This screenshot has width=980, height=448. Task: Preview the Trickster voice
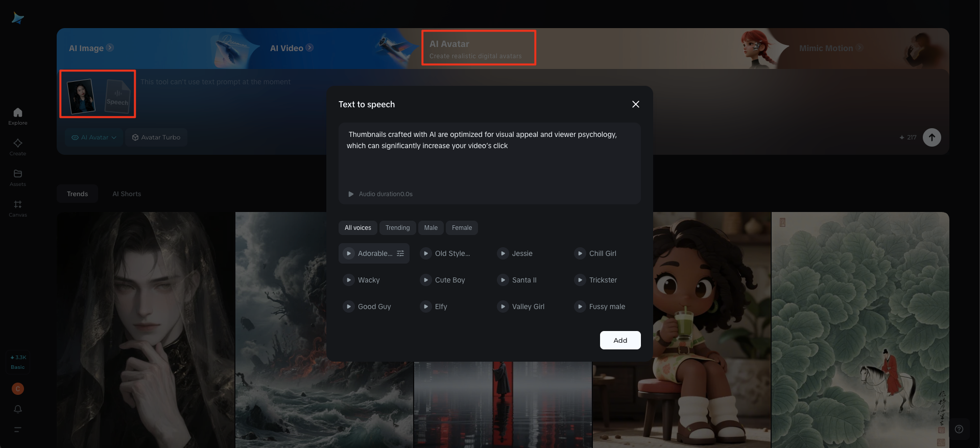580,280
